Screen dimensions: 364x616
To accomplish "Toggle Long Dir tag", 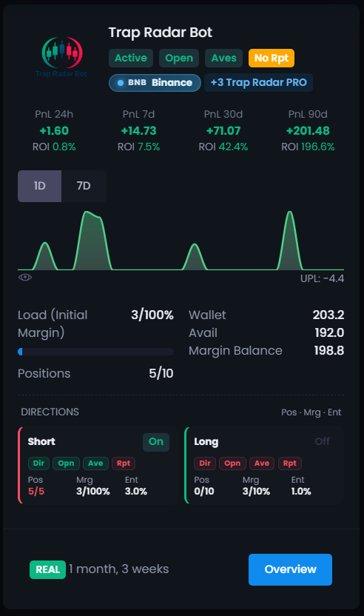I will click(x=205, y=463).
